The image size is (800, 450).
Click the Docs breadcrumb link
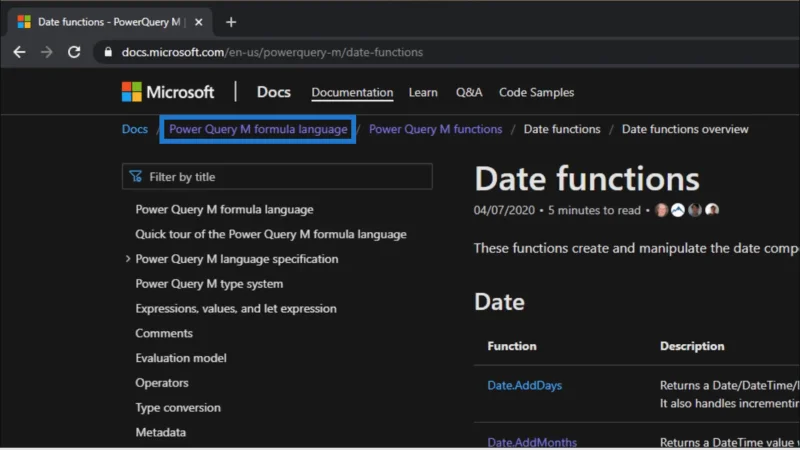[135, 129]
